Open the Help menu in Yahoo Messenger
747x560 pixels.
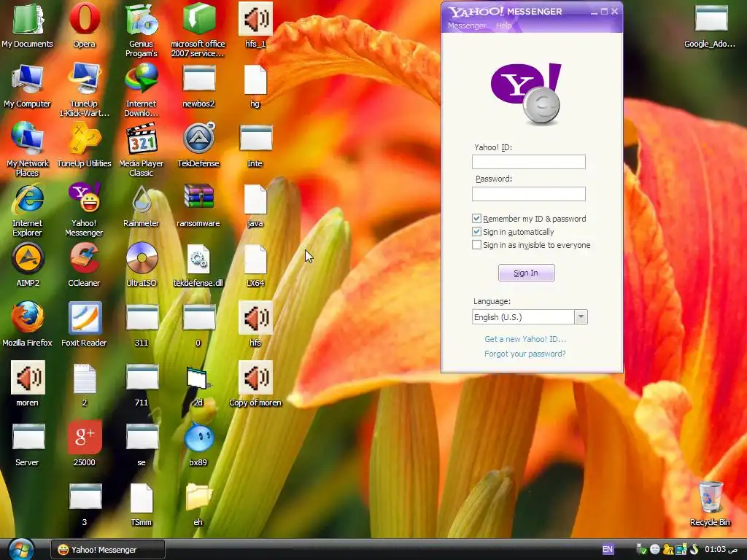point(503,26)
